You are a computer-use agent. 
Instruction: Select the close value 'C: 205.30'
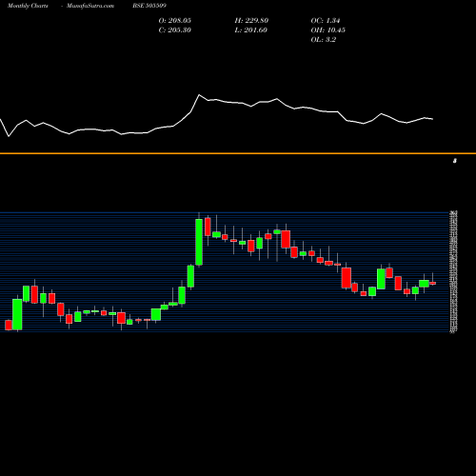175,30
